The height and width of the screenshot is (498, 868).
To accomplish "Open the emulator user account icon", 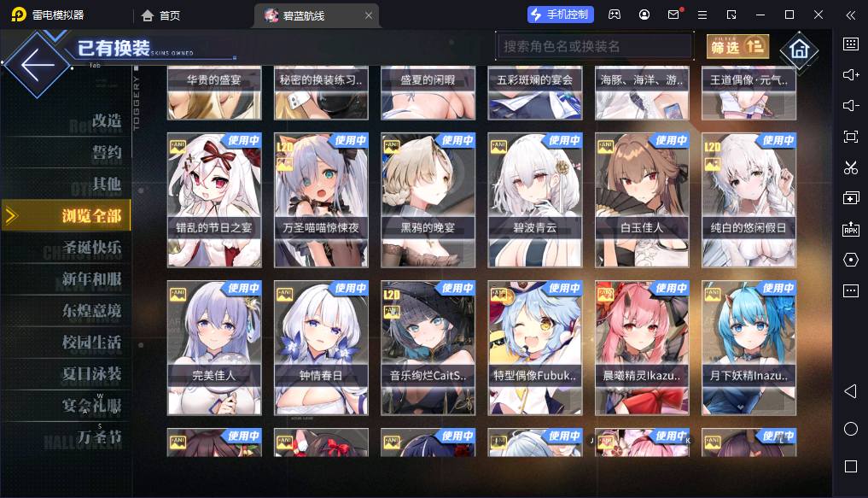I will (x=644, y=15).
